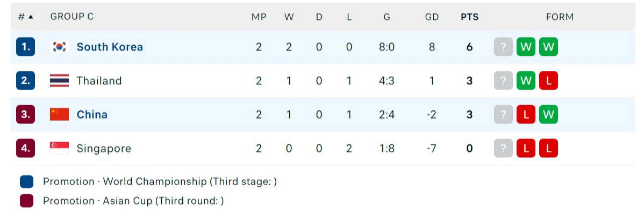Open China's green W form badge
The height and width of the screenshot is (212, 644).
tap(549, 114)
